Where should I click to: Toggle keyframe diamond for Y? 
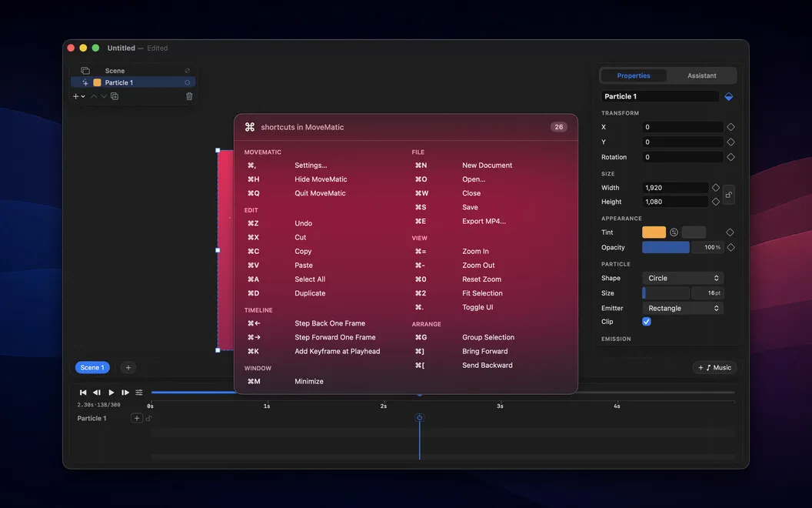(730, 142)
